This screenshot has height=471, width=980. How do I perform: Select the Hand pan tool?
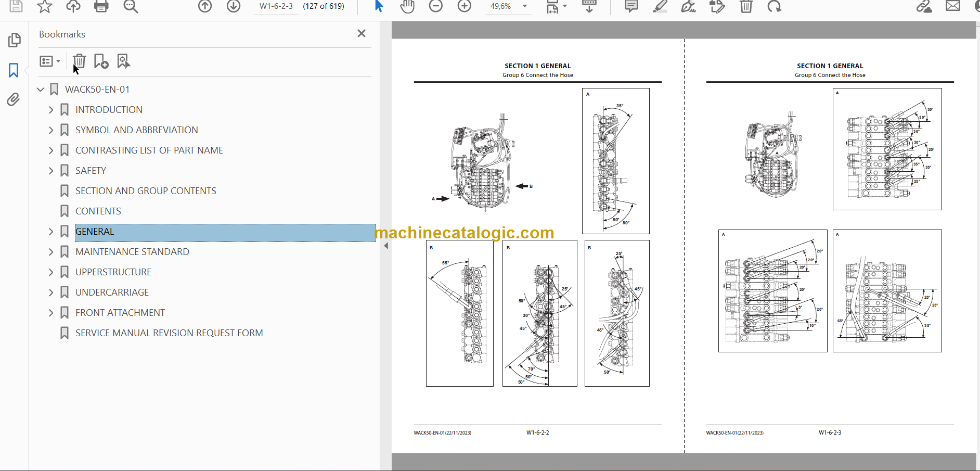click(x=407, y=6)
